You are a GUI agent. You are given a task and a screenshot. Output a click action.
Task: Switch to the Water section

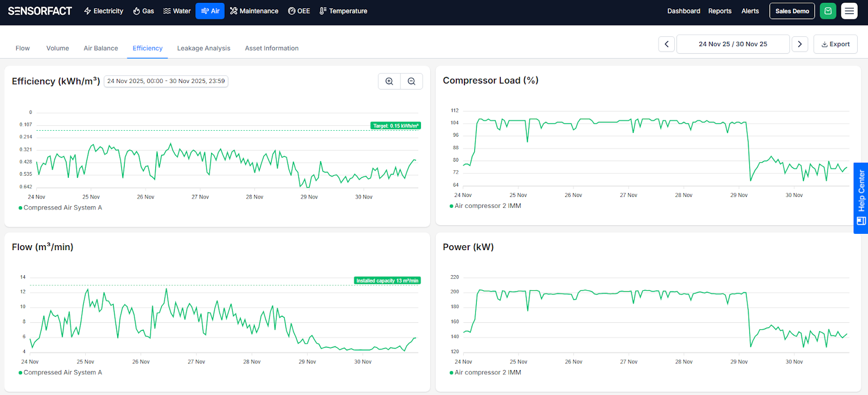tap(177, 11)
